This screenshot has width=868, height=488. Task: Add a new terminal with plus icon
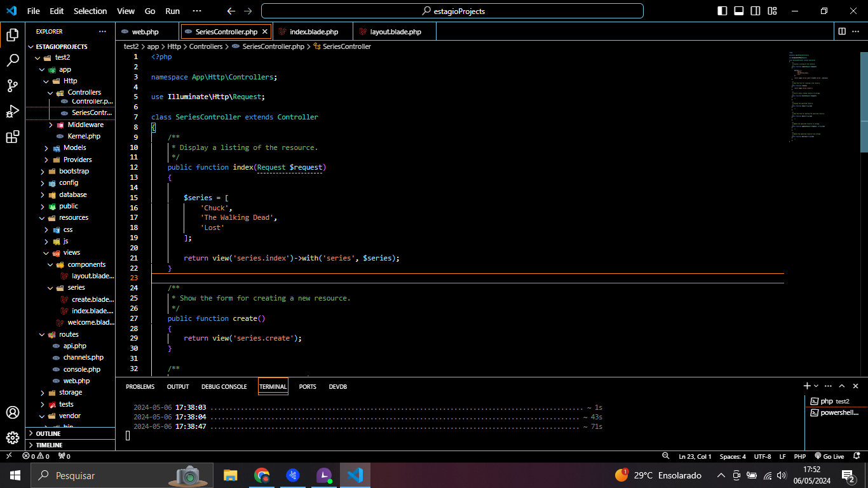point(807,386)
